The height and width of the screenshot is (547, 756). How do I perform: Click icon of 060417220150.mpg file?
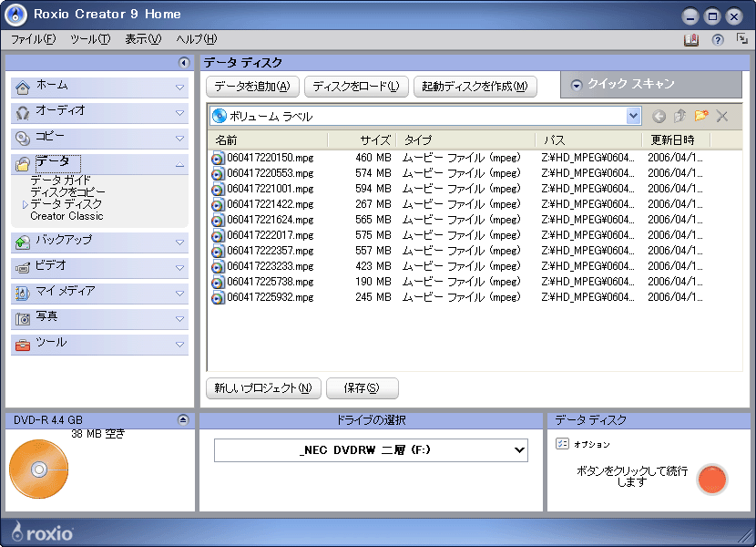pyautogui.click(x=218, y=159)
